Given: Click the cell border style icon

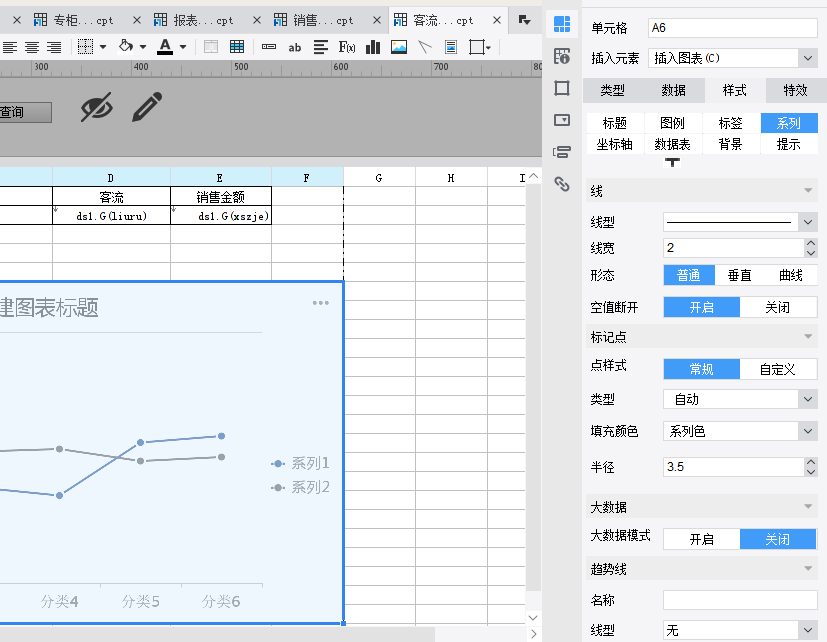Looking at the screenshot, I should (85, 47).
